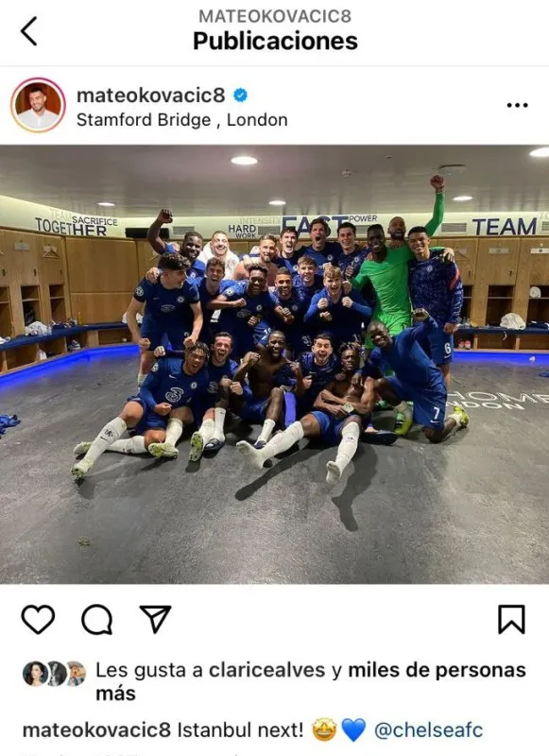Viewport: 549px width, 756px height.
Task: Tap the Publicaciones header title
Action: click(x=275, y=41)
